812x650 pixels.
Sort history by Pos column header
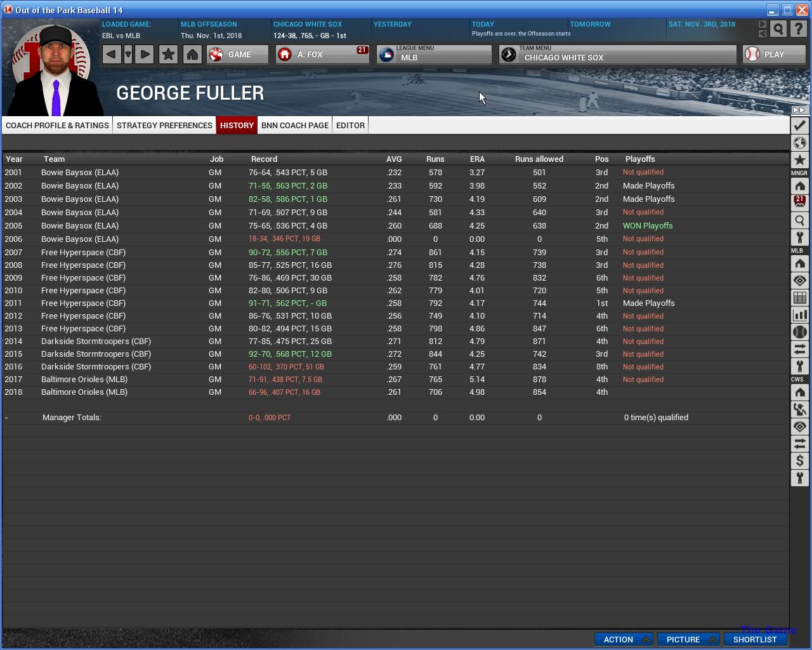601,159
